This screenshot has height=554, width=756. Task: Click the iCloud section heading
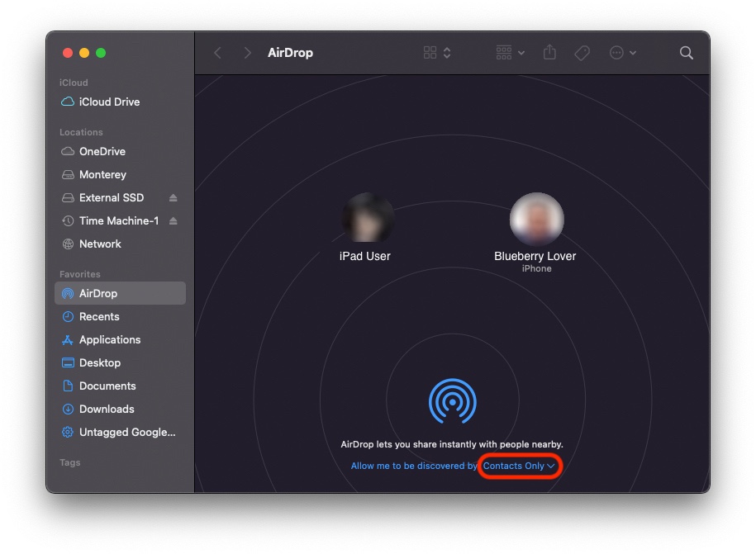click(x=74, y=83)
